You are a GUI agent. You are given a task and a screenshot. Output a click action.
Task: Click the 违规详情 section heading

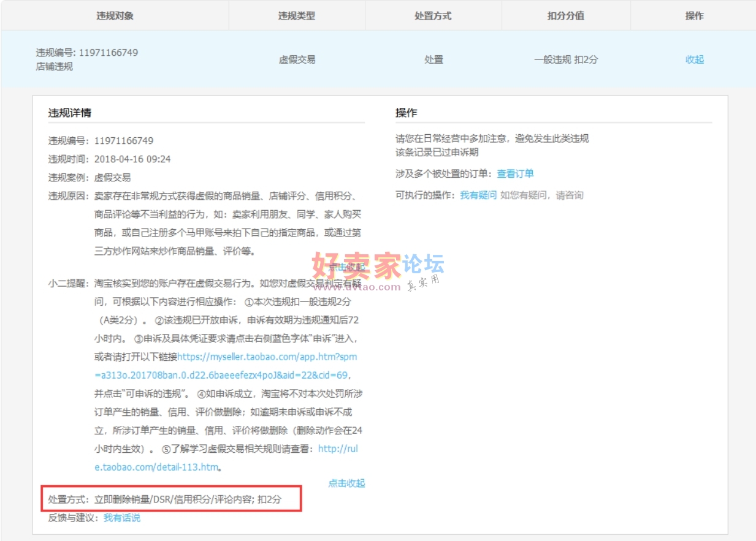(x=71, y=113)
